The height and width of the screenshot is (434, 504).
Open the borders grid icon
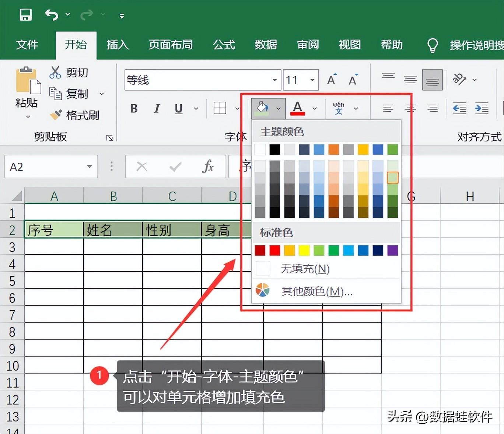[x=220, y=108]
